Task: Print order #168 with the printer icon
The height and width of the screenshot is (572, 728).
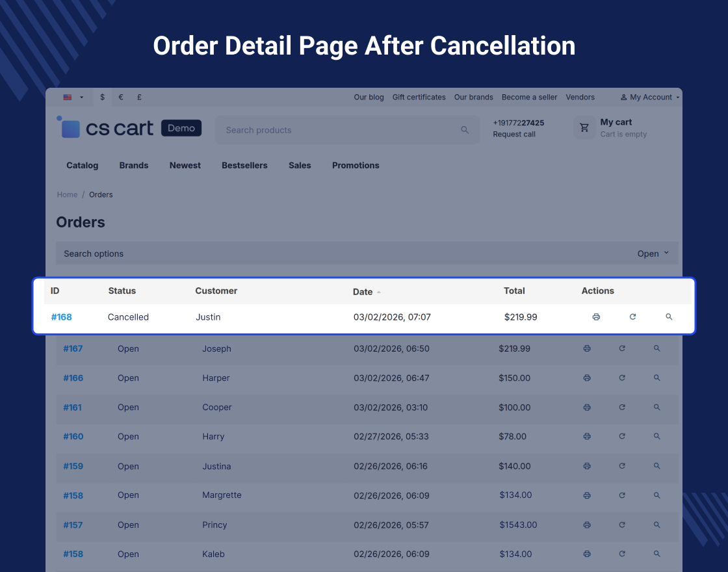Action: click(x=596, y=317)
